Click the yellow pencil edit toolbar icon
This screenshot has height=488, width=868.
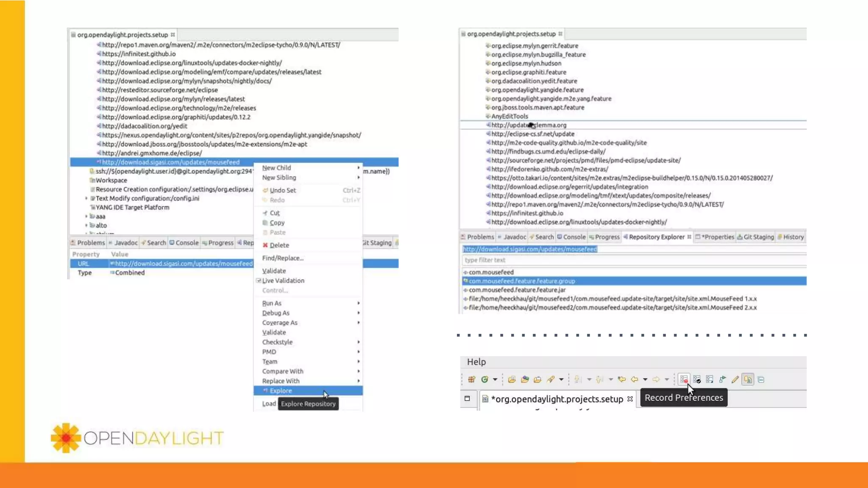tap(735, 380)
